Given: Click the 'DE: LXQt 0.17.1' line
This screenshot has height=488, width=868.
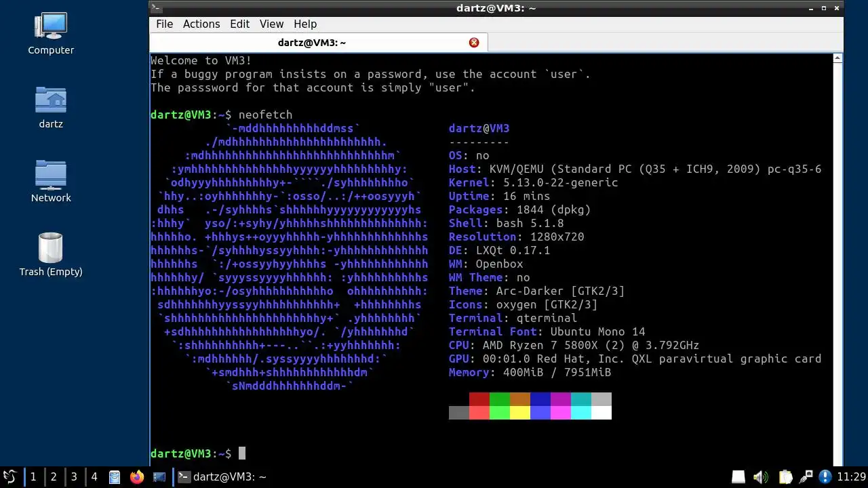Looking at the screenshot, I should [x=500, y=250].
